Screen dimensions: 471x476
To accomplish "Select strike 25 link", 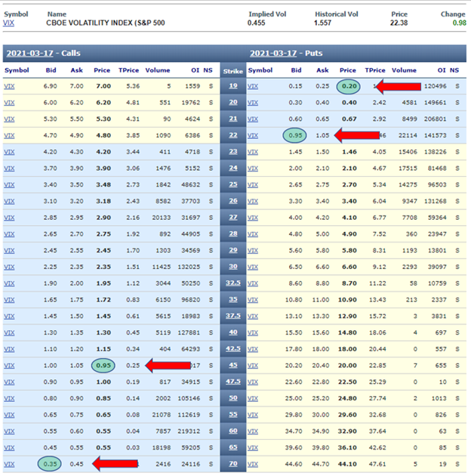I will (233, 184).
